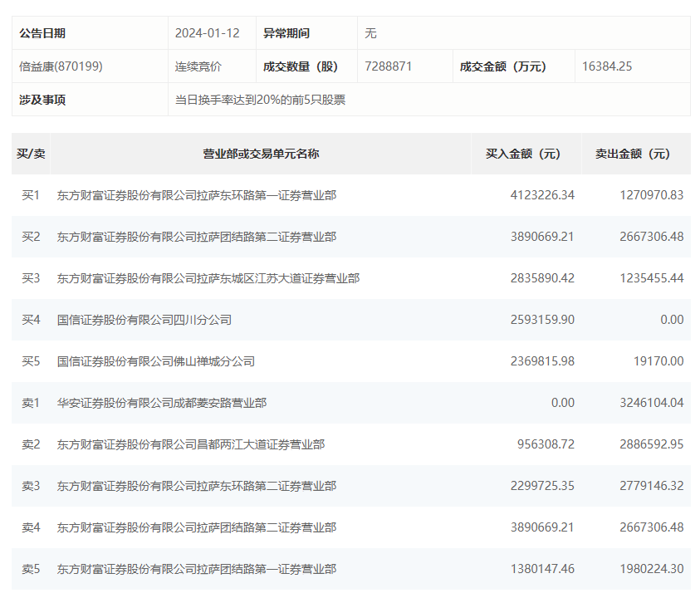
Task: Select sell amount 1235455.44
Action: (x=652, y=278)
